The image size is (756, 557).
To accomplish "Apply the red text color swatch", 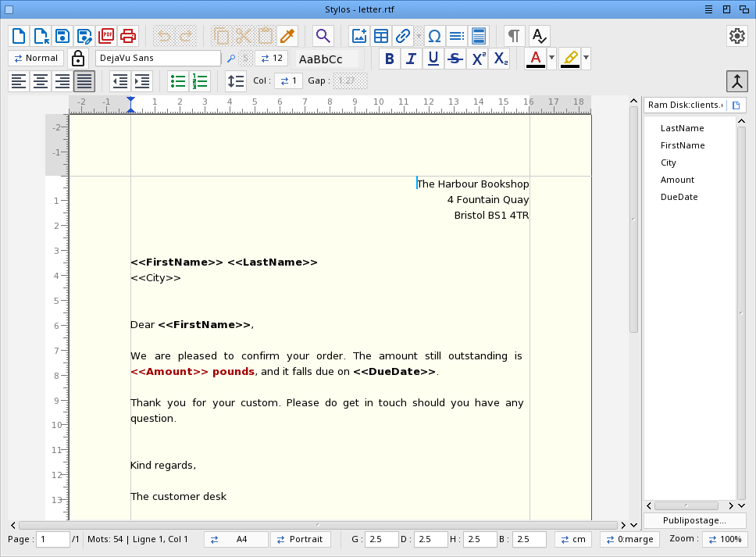I will coord(536,59).
